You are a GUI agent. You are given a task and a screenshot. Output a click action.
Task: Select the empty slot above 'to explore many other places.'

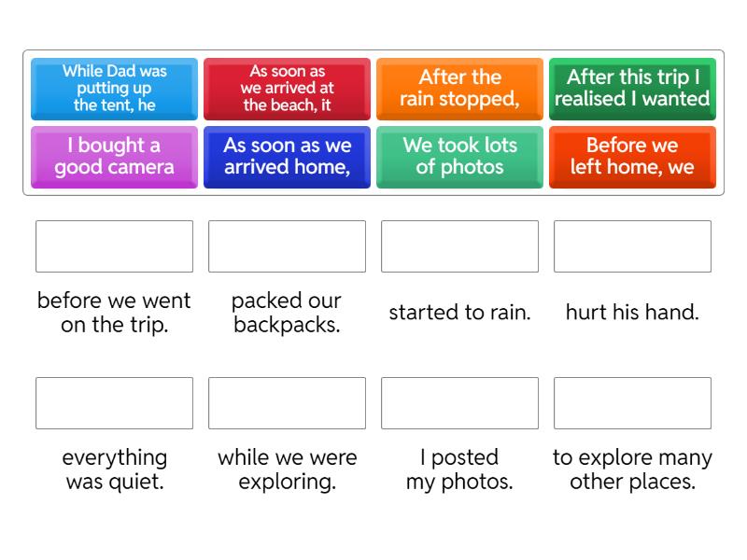click(x=632, y=403)
